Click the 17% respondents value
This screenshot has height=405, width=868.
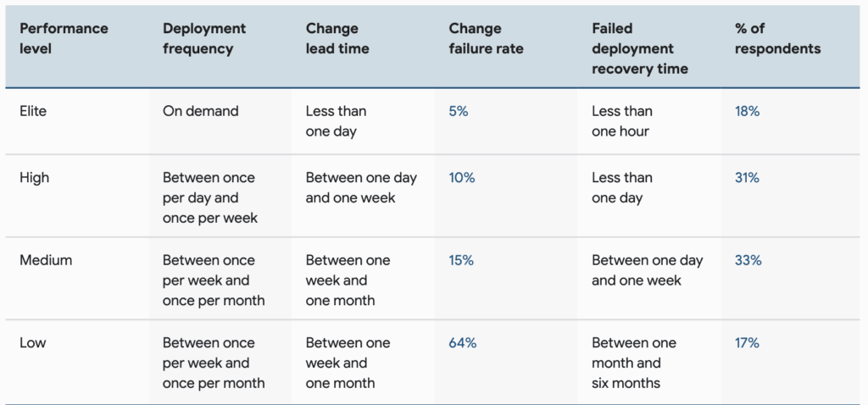748,343
